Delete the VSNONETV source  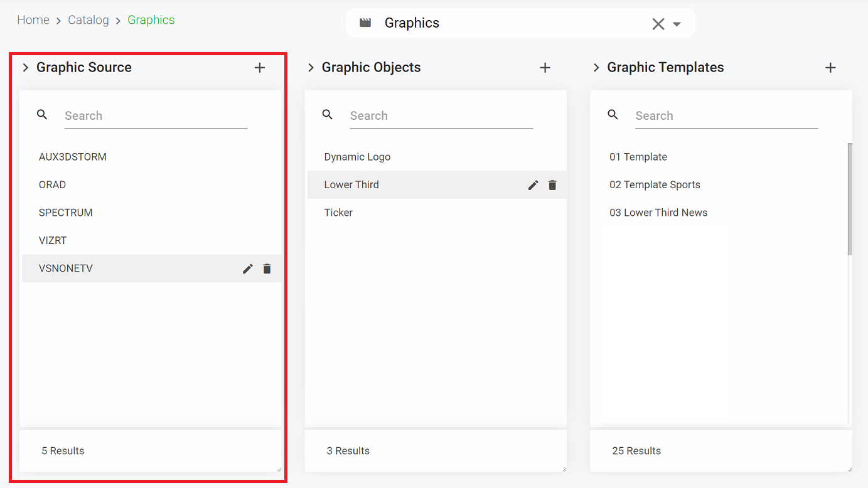(267, 268)
